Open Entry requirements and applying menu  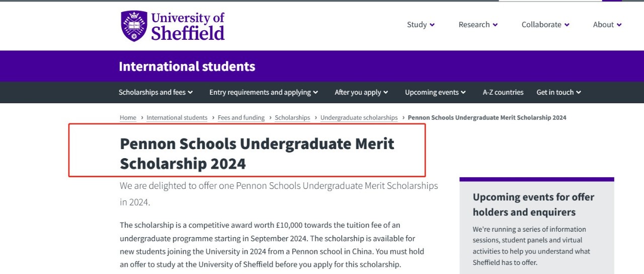coord(264,92)
